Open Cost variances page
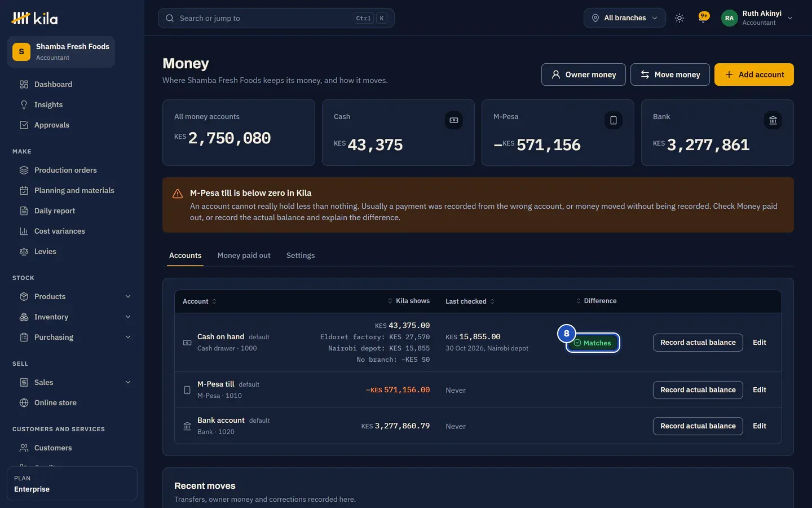The height and width of the screenshot is (508, 812). tap(72, 231)
